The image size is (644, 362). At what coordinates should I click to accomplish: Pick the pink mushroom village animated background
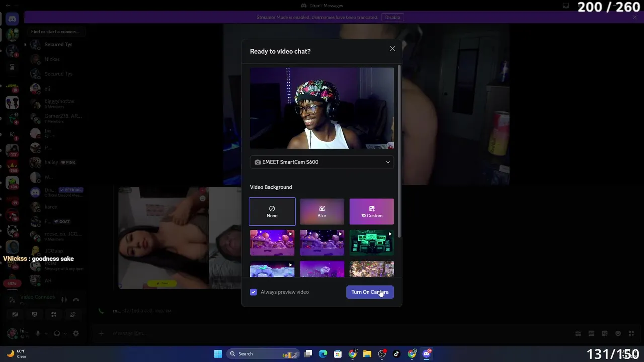pos(272,242)
